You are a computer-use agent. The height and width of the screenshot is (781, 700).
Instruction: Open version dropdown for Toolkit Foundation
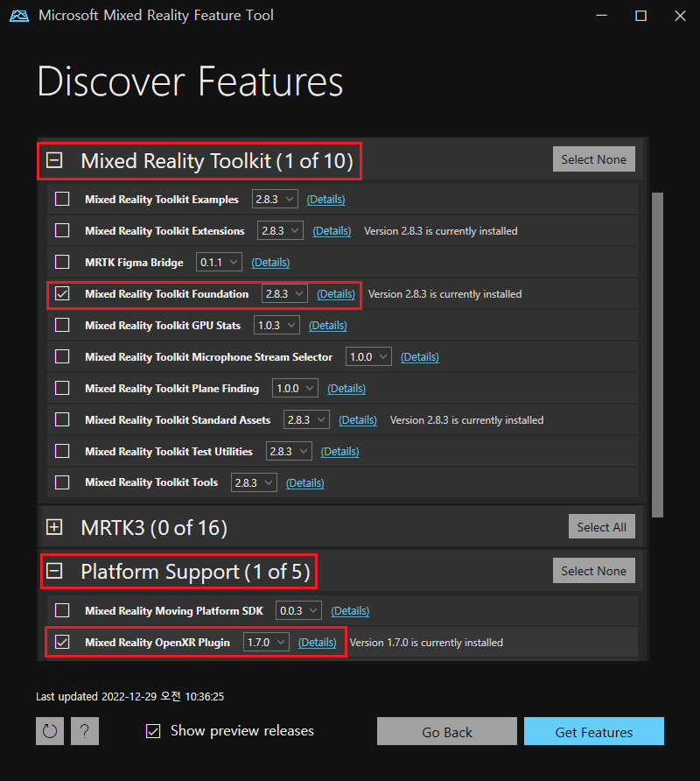284,294
